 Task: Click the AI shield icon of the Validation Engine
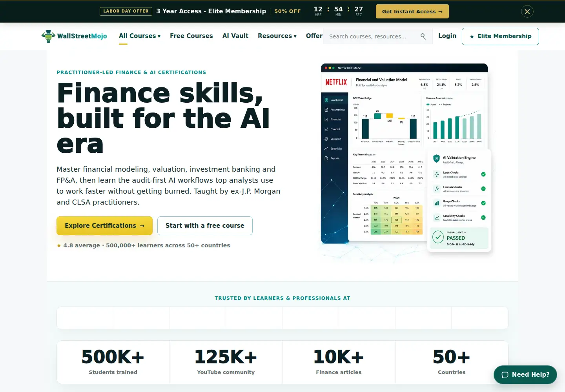point(436,159)
